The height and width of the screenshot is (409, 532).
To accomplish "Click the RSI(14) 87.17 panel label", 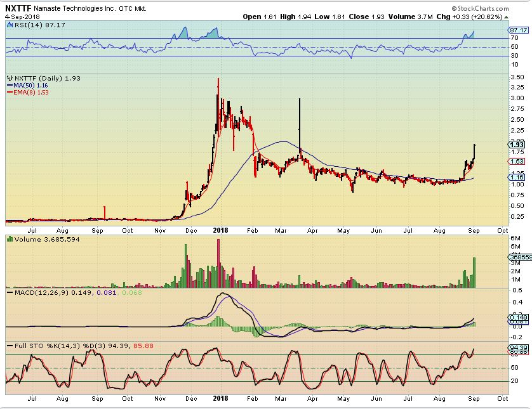I will 40,25.
